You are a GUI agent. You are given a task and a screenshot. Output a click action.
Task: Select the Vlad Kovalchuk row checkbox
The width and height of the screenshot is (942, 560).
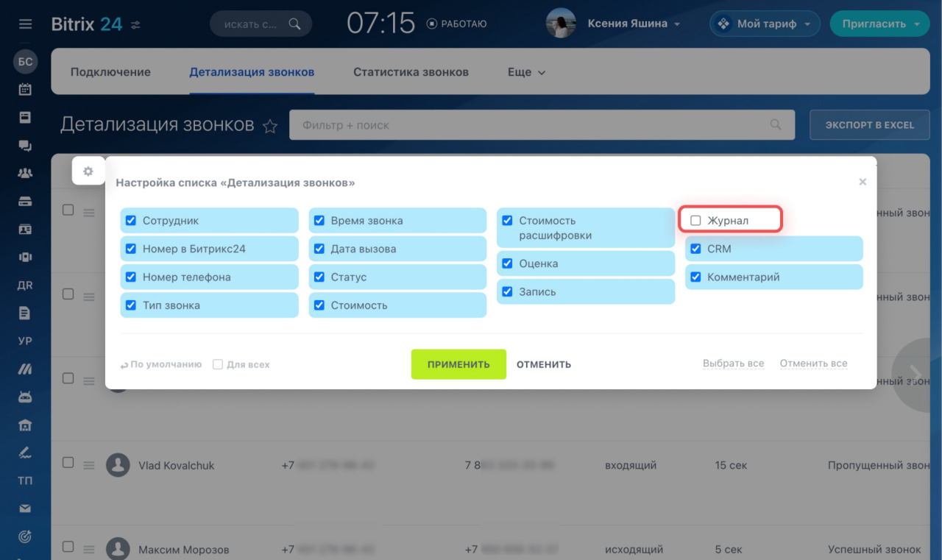pos(68,463)
